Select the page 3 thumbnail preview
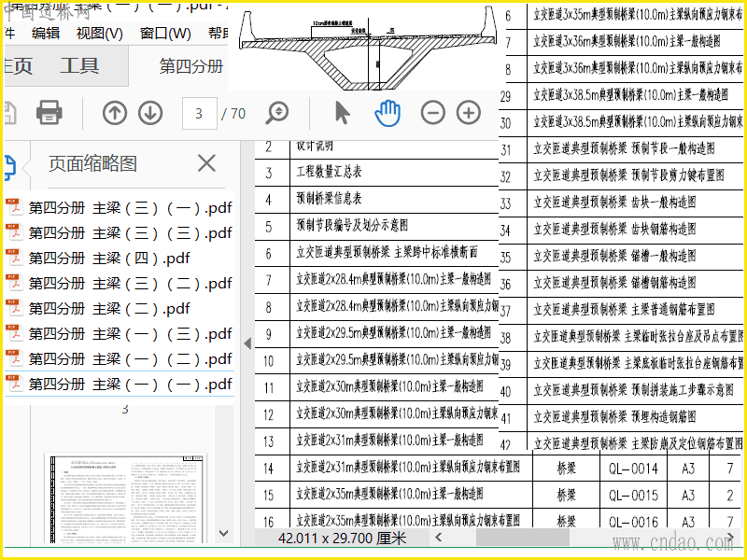Image resolution: width=747 pixels, height=560 pixels. click(x=128, y=498)
